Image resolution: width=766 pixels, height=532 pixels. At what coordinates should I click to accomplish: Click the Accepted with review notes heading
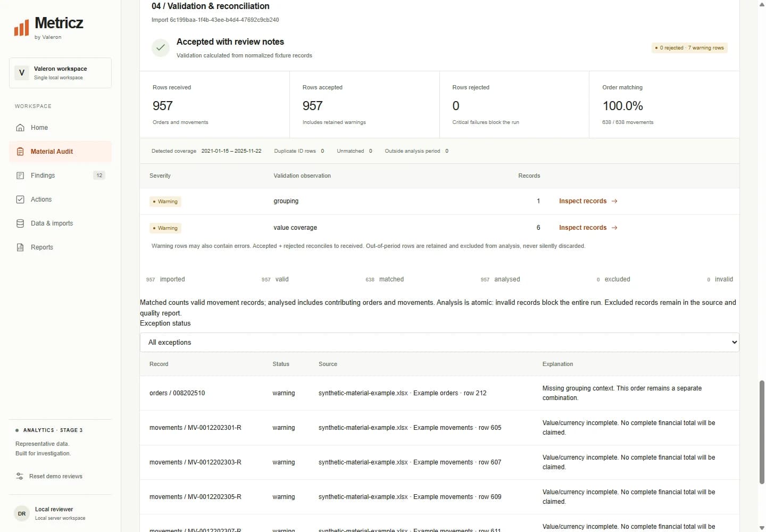230,41
